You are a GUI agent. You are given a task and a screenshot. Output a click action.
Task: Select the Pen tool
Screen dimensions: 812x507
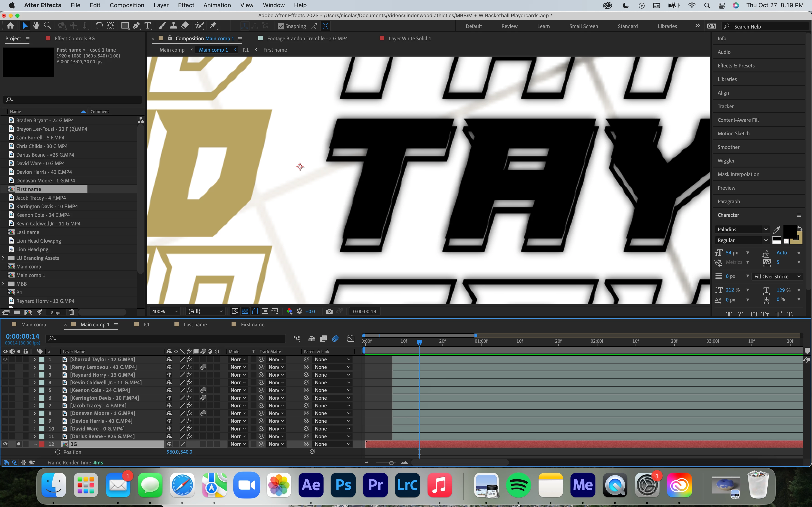(x=136, y=26)
